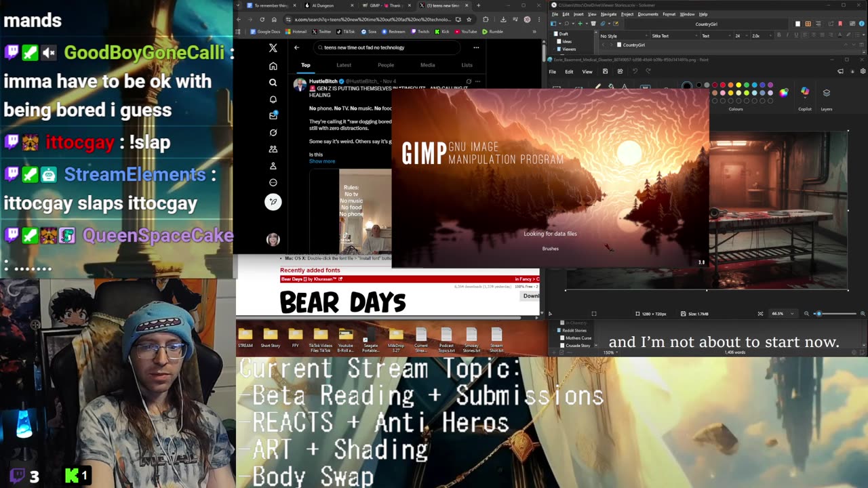Screen dimensions: 868x488
Task: Open Google Docs bookmark
Action: coord(265,31)
